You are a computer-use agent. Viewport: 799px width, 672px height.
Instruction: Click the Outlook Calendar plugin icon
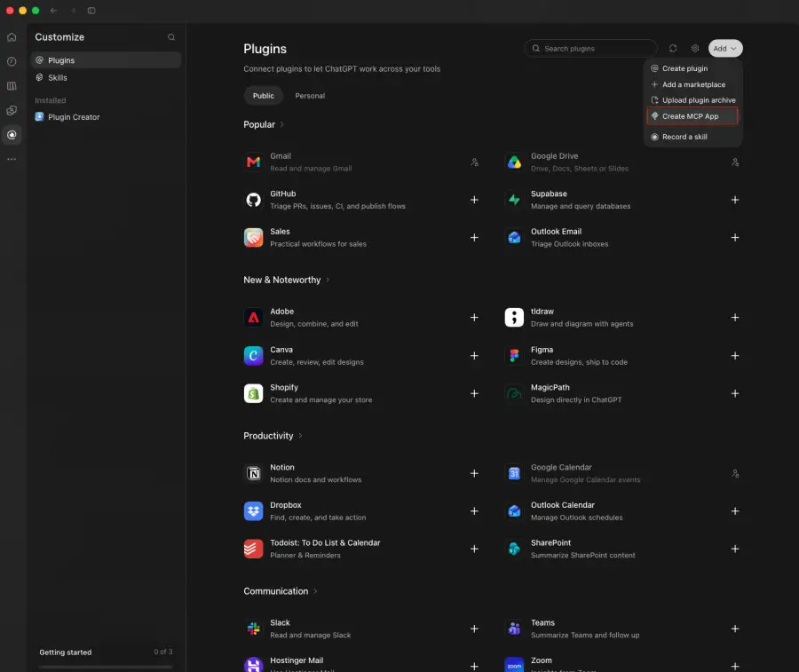pos(514,511)
